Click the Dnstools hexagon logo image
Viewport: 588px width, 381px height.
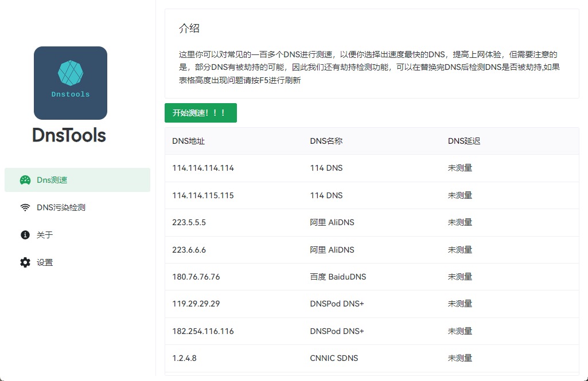71,83
